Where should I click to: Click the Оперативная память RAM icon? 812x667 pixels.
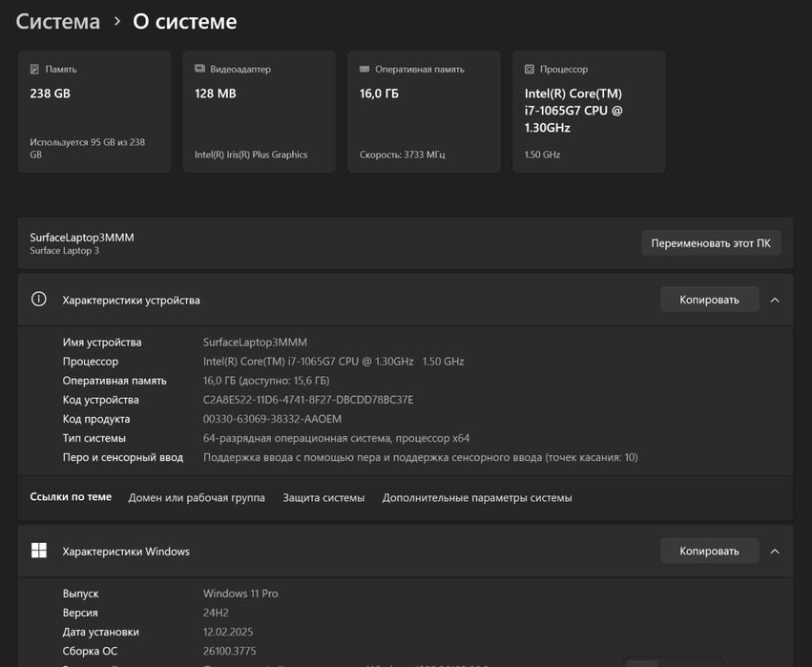point(364,70)
